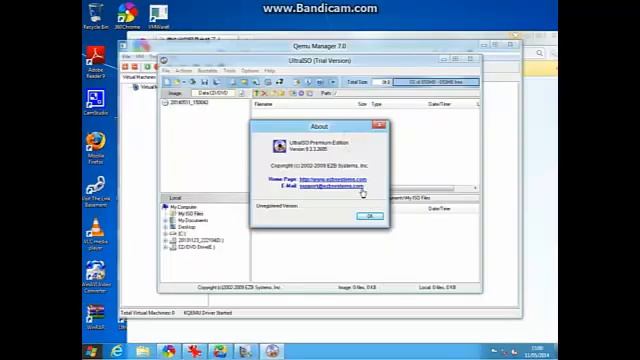Open the Options menu in UltraISO
This screenshot has width=640, height=360.
(250, 71)
